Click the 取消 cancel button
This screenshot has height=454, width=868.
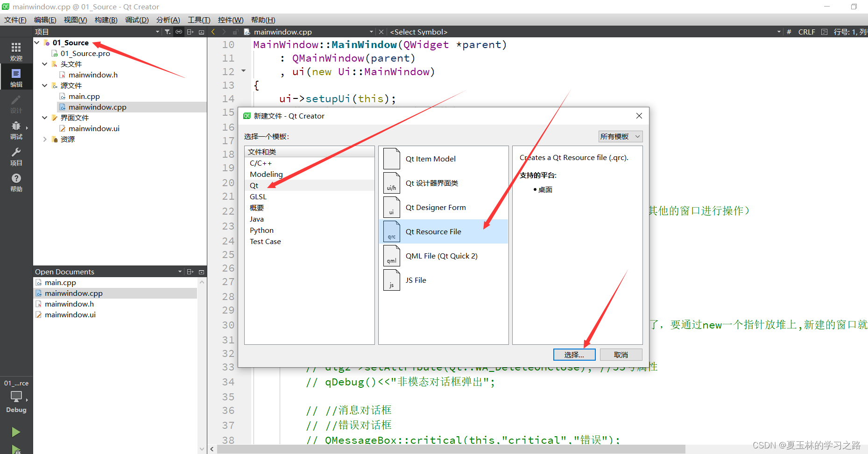pyautogui.click(x=621, y=355)
